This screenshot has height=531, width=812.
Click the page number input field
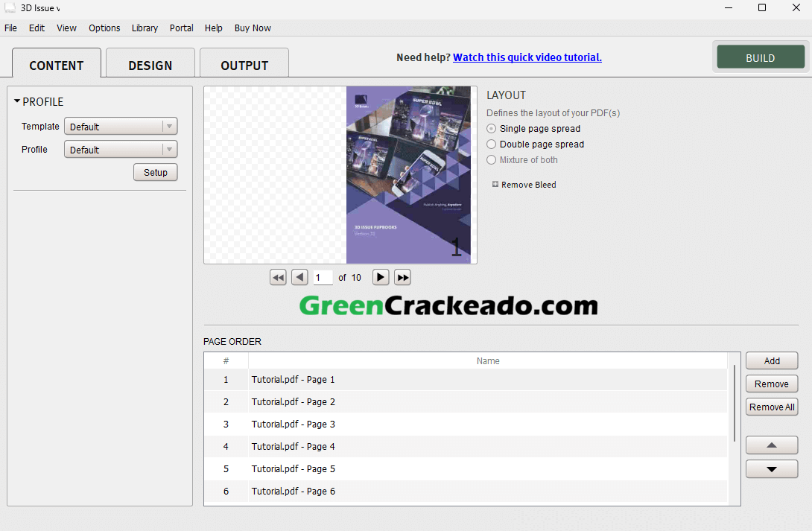point(323,277)
